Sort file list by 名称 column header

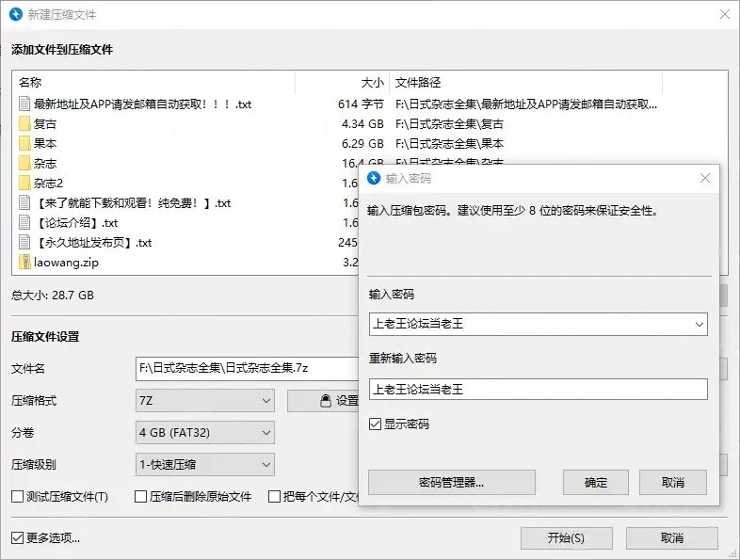pyautogui.click(x=151, y=83)
